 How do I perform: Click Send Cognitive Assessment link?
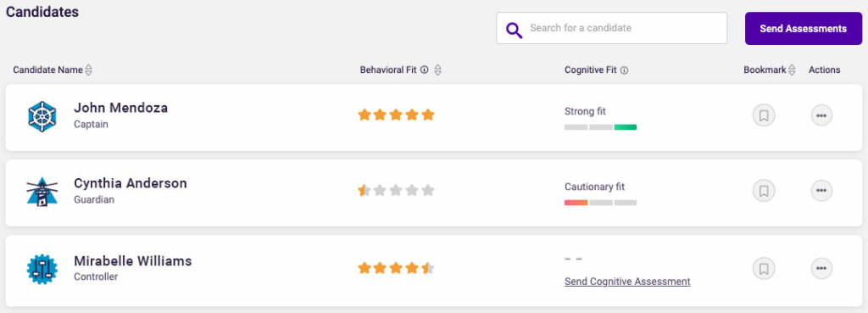click(x=627, y=282)
